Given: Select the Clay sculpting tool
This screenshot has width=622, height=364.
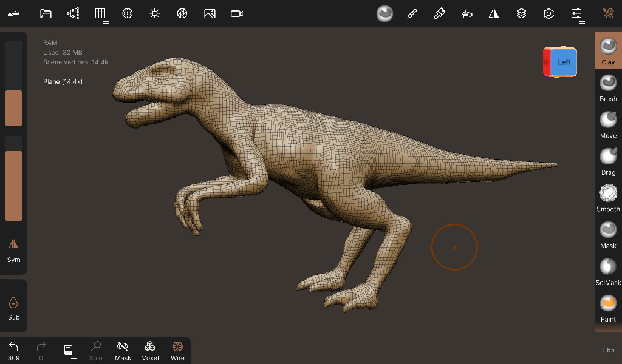Looking at the screenshot, I should coord(608,50).
